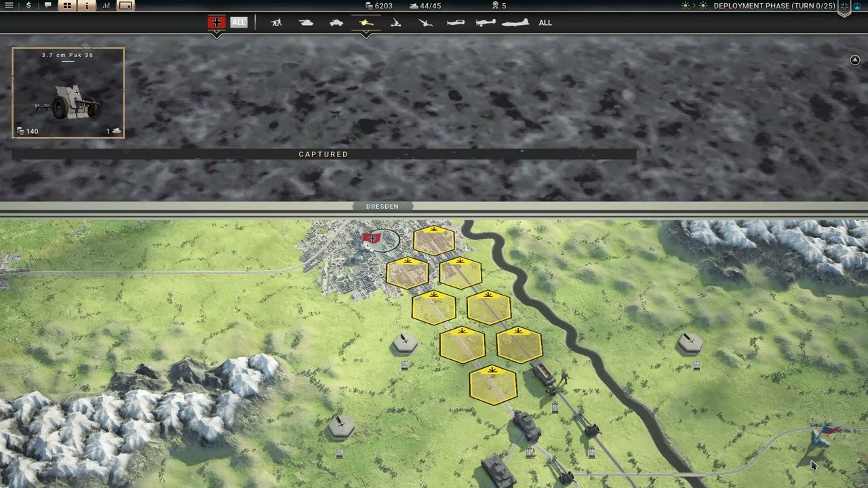
Task: Open the purchase dollar icon panel
Action: (28, 5)
